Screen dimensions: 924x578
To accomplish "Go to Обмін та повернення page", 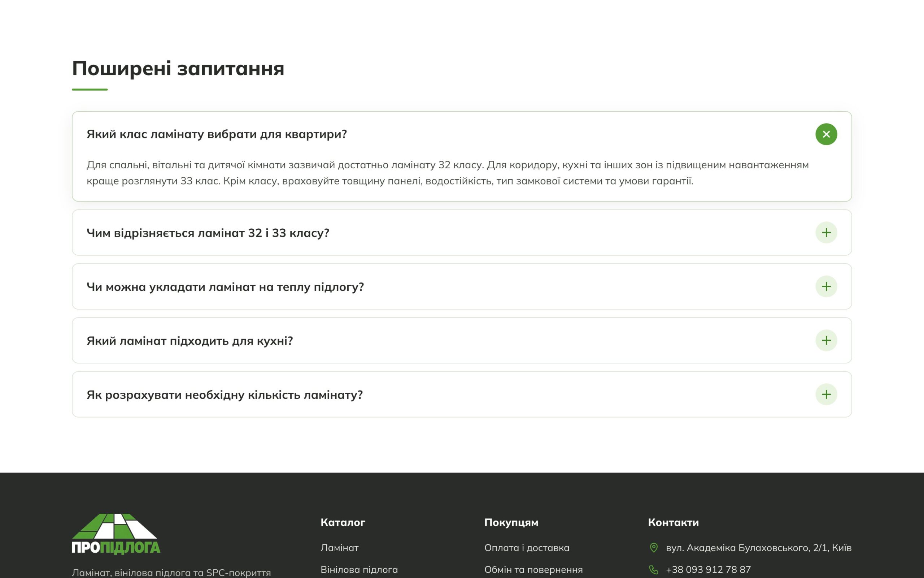I will pyautogui.click(x=533, y=570).
